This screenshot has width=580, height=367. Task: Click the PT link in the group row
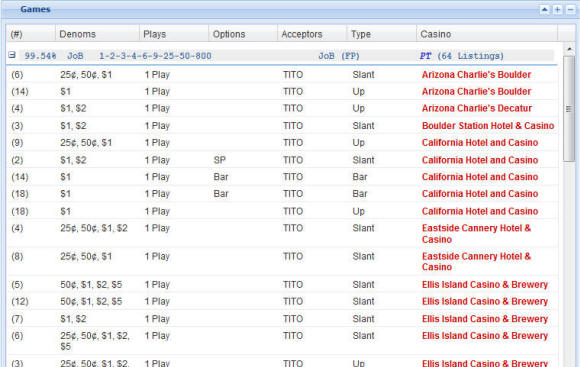tap(425, 56)
